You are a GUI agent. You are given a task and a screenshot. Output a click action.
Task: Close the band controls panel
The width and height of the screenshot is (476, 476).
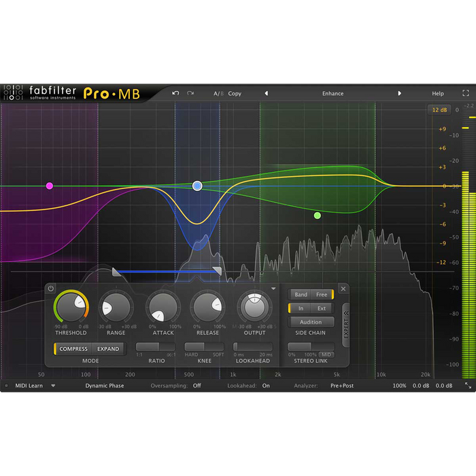343,289
